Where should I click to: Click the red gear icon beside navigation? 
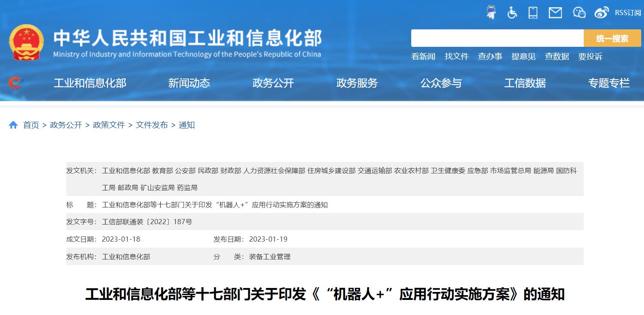pyautogui.click(x=15, y=83)
